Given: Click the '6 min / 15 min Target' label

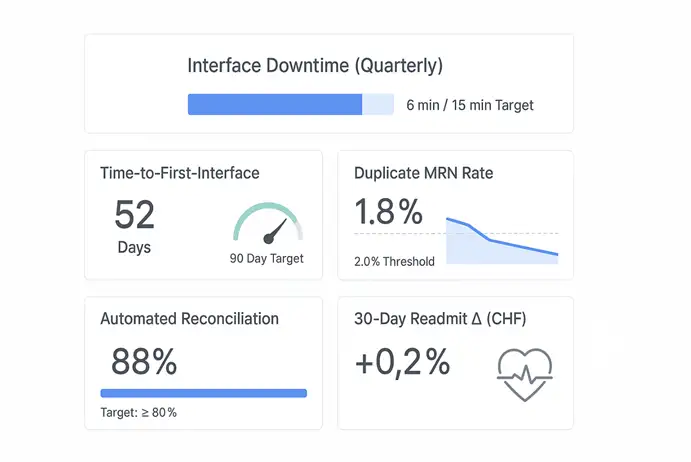Looking at the screenshot, I should pyautogui.click(x=470, y=105).
